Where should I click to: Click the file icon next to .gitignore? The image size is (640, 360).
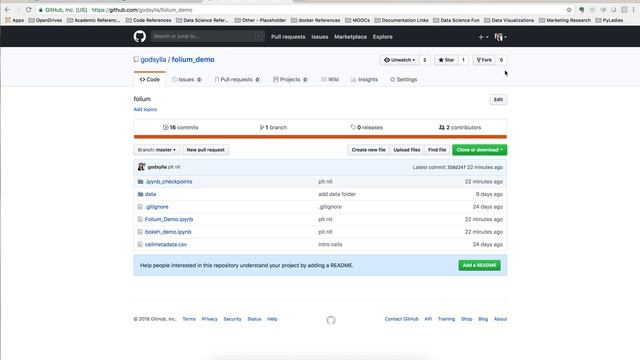point(140,207)
